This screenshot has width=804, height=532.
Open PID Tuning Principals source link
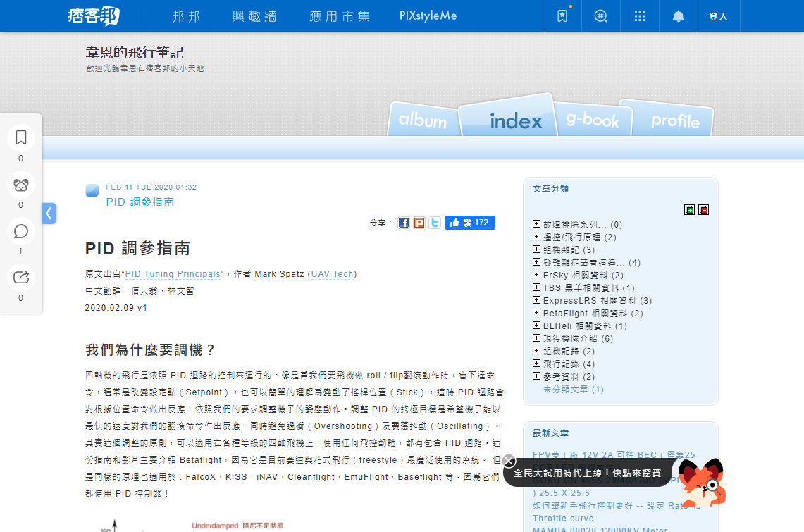173,274
